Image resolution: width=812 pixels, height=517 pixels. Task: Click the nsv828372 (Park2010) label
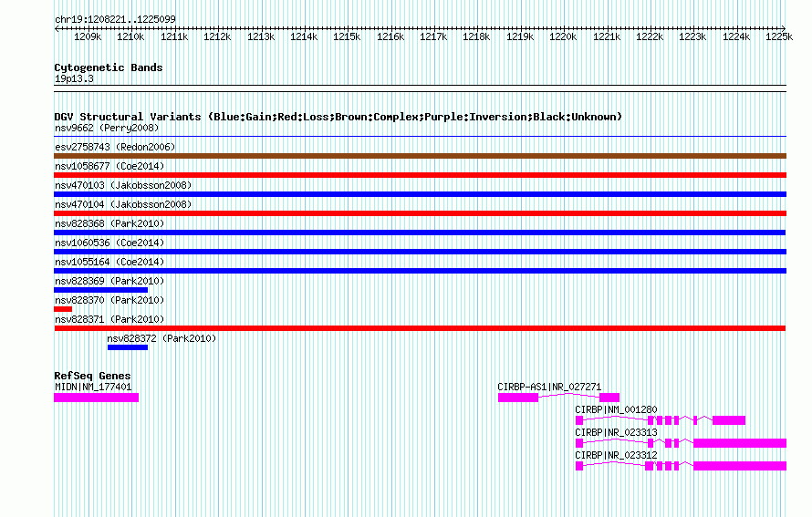pyautogui.click(x=161, y=338)
